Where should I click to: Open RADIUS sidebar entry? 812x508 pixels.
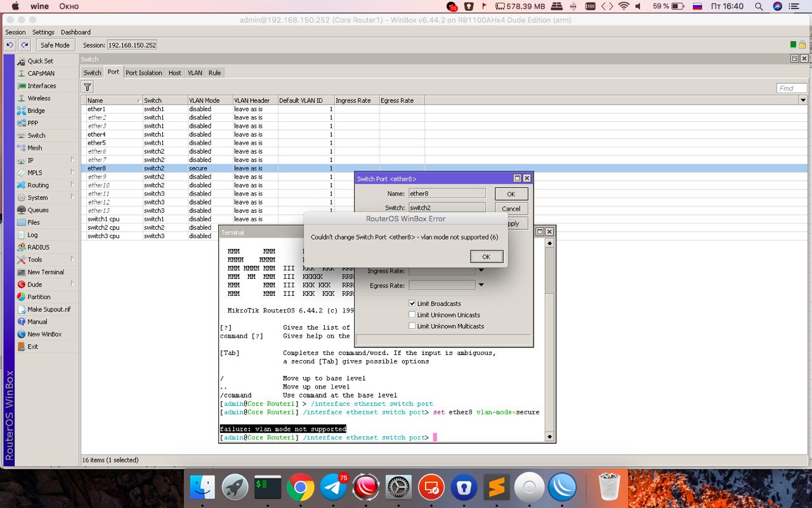pyautogui.click(x=38, y=247)
